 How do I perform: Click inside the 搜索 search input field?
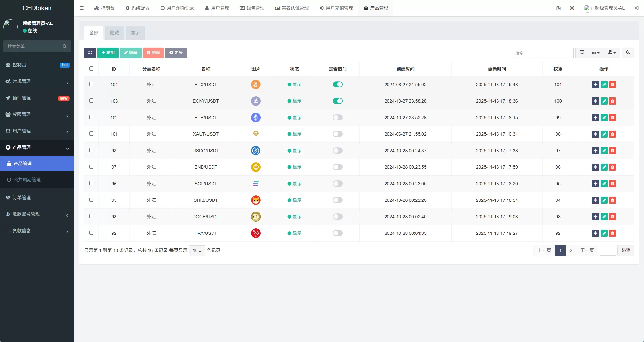pos(542,53)
